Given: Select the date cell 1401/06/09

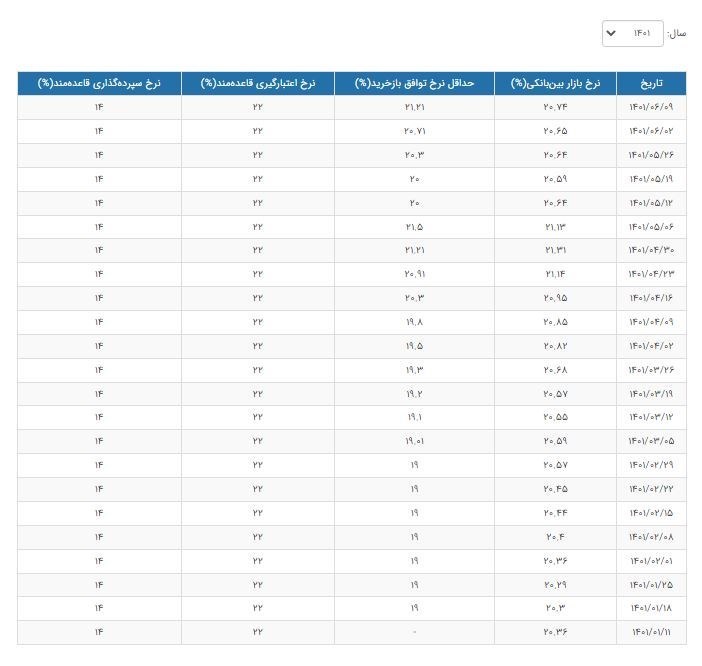Looking at the screenshot, I should click(651, 107).
